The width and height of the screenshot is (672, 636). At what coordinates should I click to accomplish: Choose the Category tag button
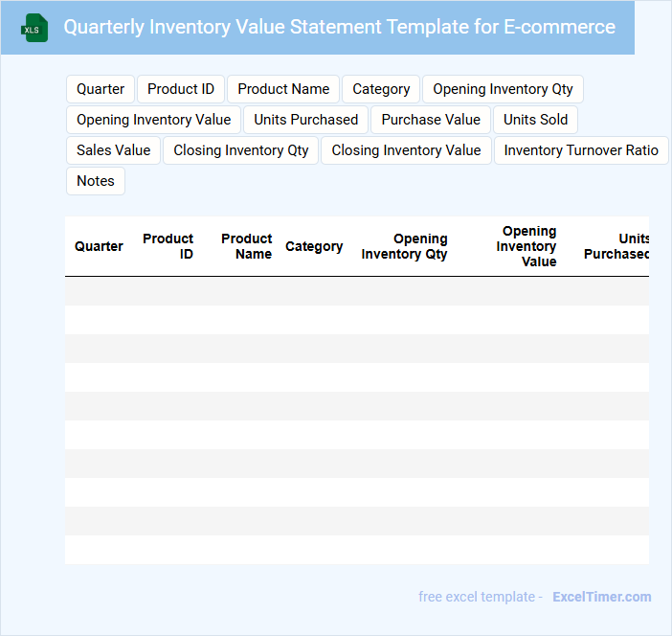click(381, 89)
